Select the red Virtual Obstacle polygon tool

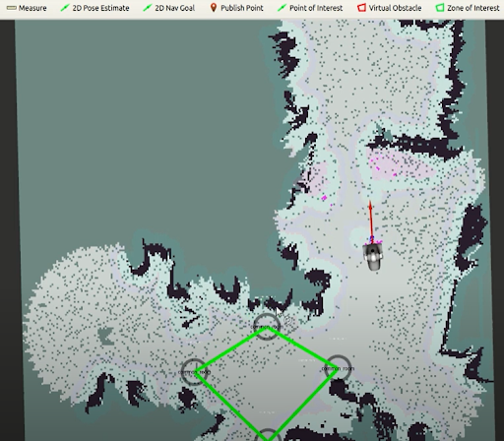coord(389,8)
